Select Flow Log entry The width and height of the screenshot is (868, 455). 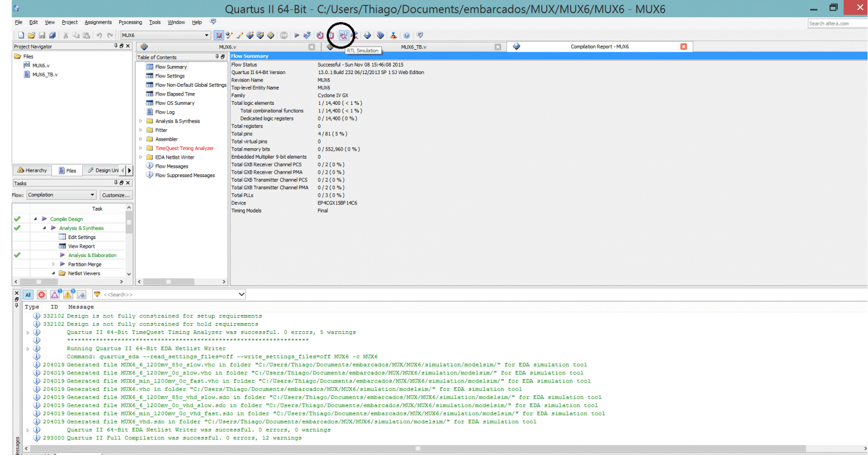164,112
